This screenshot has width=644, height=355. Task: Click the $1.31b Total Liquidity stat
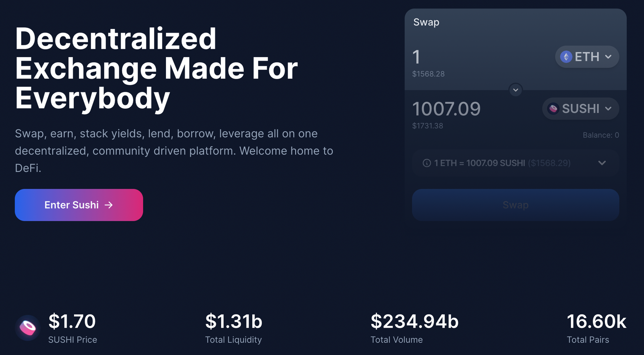(x=234, y=321)
